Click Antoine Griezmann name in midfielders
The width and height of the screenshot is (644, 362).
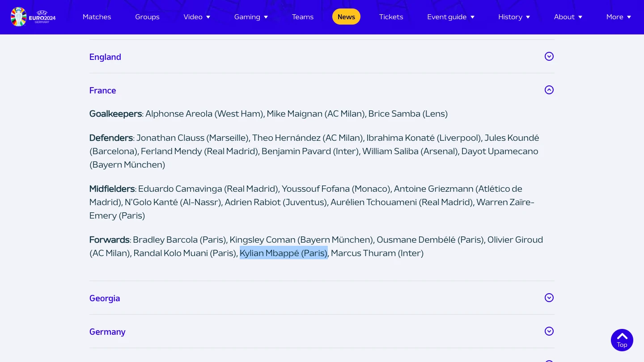[433, 189]
